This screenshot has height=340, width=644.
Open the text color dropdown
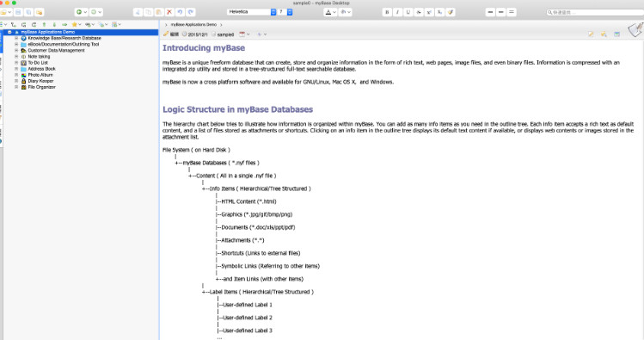(331, 12)
